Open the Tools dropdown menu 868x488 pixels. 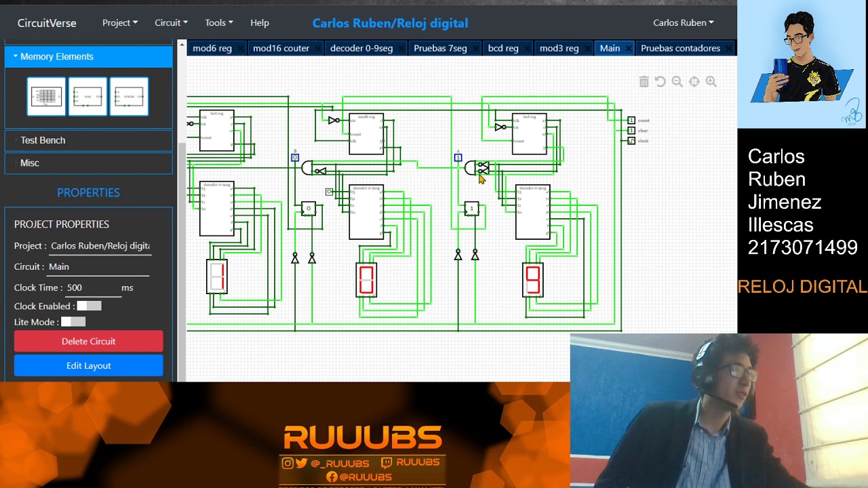pos(218,22)
